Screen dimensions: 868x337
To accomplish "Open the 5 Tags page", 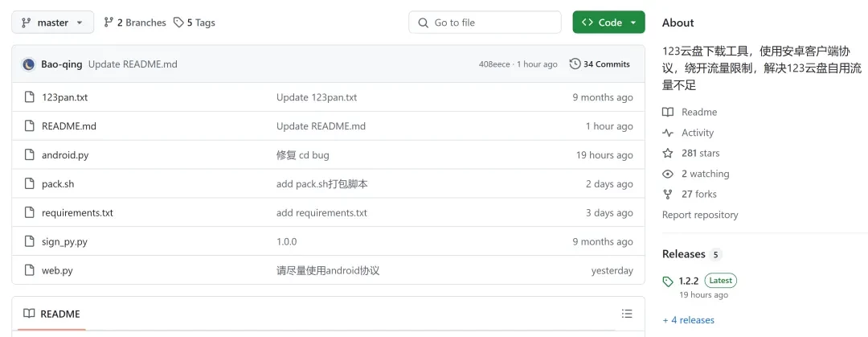I will coord(194,23).
